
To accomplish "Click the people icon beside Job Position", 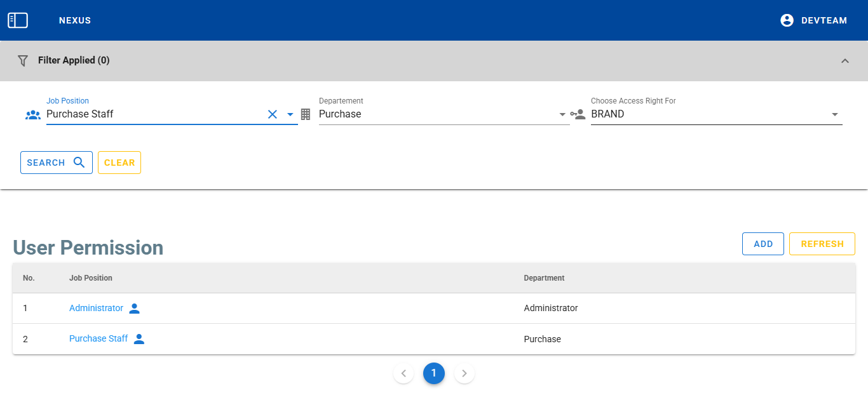I will click(x=32, y=115).
